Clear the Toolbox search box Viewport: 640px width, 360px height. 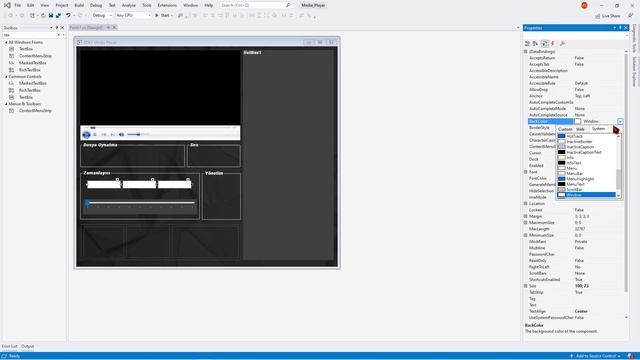[59, 35]
